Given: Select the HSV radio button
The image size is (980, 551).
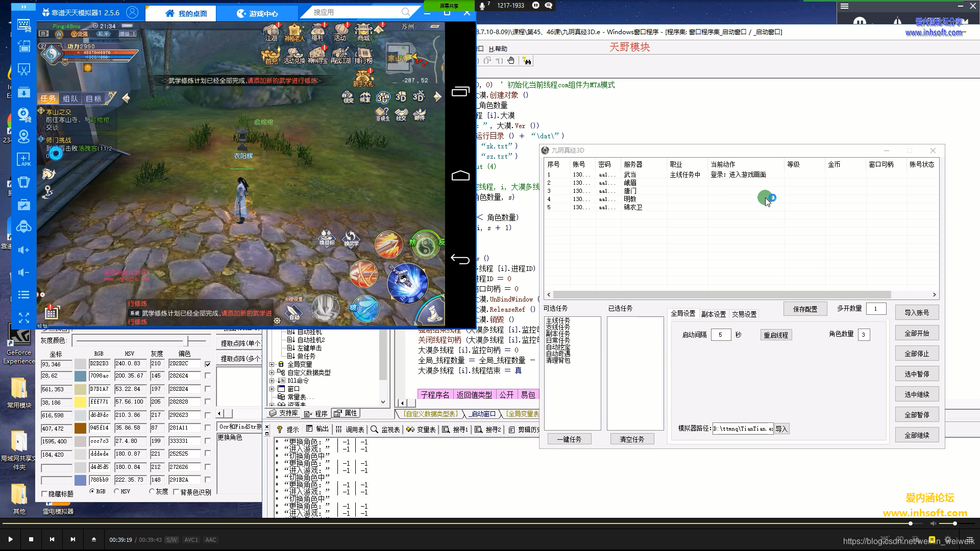Looking at the screenshot, I should pyautogui.click(x=117, y=491).
